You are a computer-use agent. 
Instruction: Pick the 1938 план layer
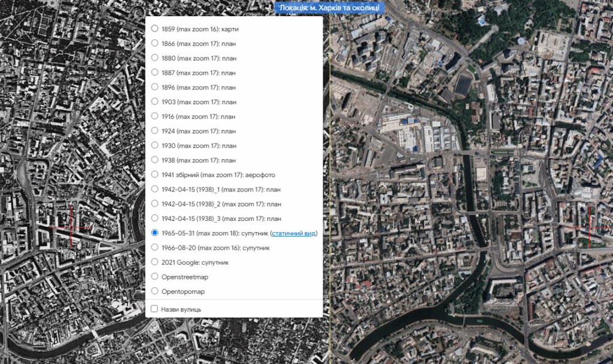click(155, 160)
